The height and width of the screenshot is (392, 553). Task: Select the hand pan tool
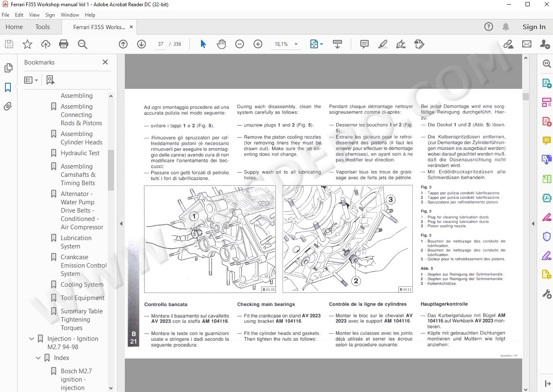pyautogui.click(x=221, y=44)
